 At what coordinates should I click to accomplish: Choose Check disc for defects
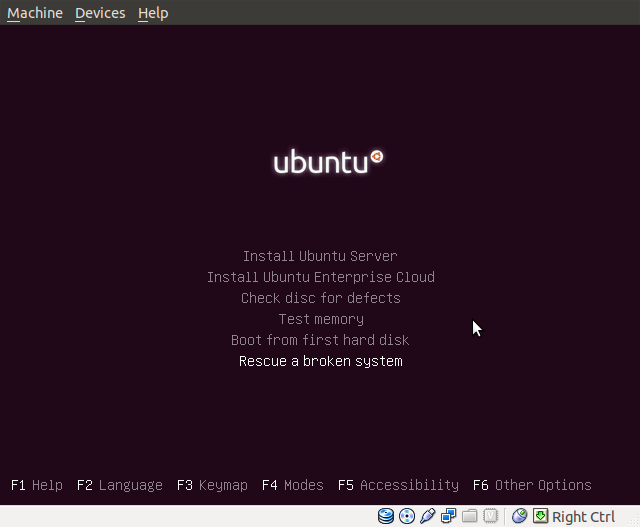point(321,298)
